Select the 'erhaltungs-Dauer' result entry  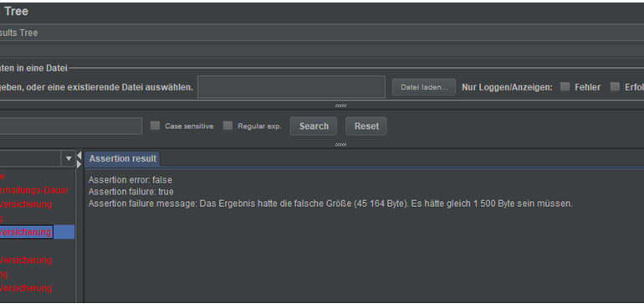pos(34,190)
